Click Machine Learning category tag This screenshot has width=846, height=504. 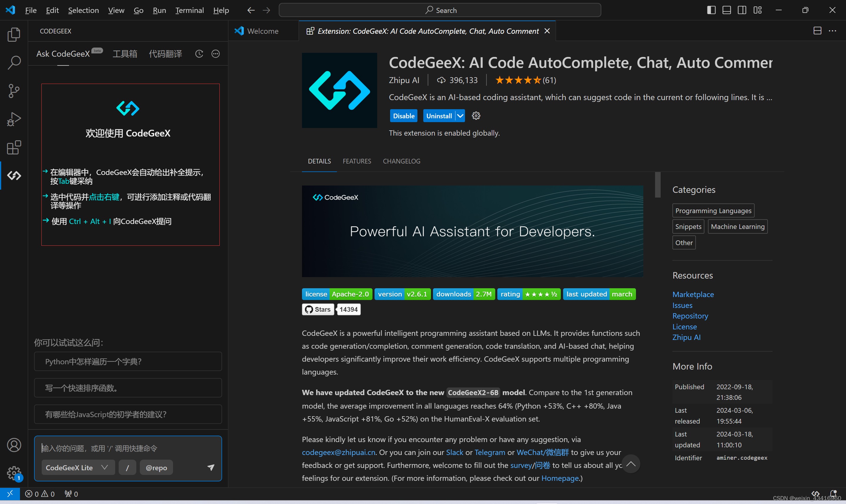click(x=737, y=227)
